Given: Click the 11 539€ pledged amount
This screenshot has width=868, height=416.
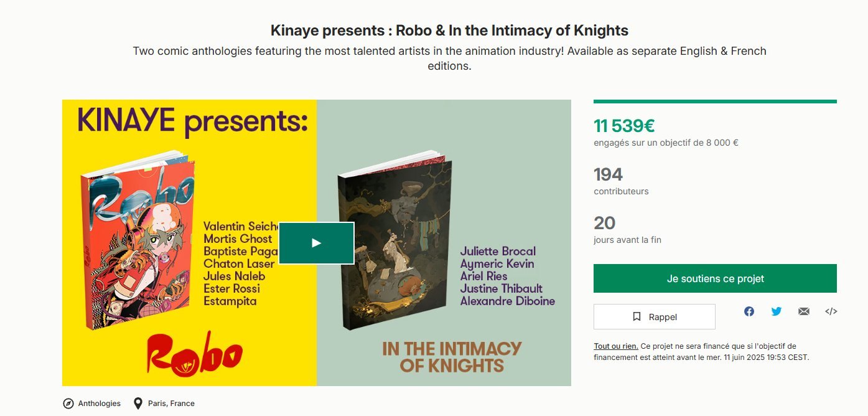Looking at the screenshot, I should pos(624,126).
